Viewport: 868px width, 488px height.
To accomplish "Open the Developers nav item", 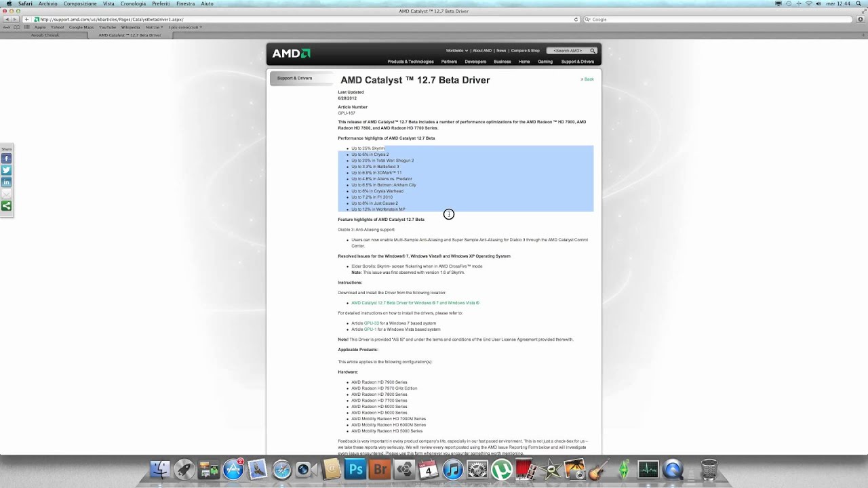I will point(475,62).
